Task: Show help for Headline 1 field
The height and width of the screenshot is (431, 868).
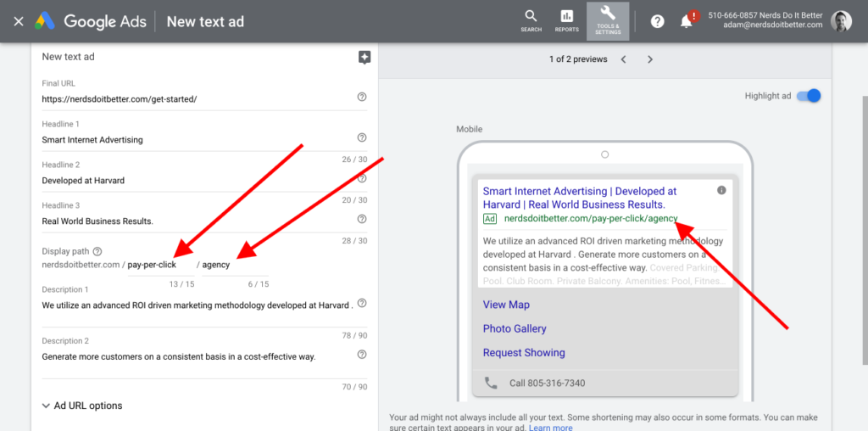Action: coord(362,137)
